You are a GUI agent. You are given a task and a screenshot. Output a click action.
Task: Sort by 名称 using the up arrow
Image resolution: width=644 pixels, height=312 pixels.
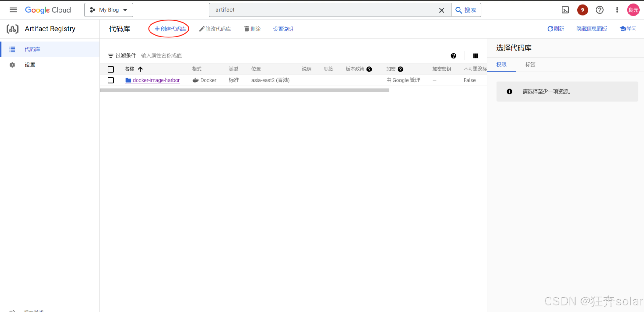[140, 69]
